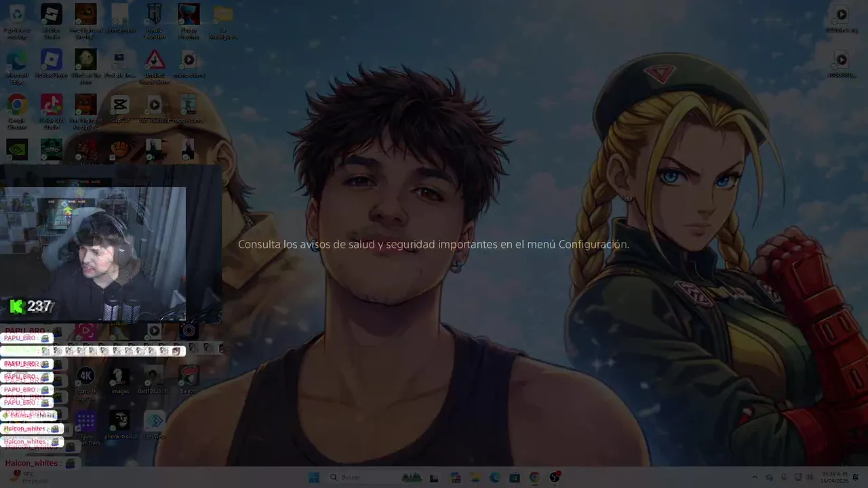
Task: Open the taskbar clock and date
Action: 835,477
